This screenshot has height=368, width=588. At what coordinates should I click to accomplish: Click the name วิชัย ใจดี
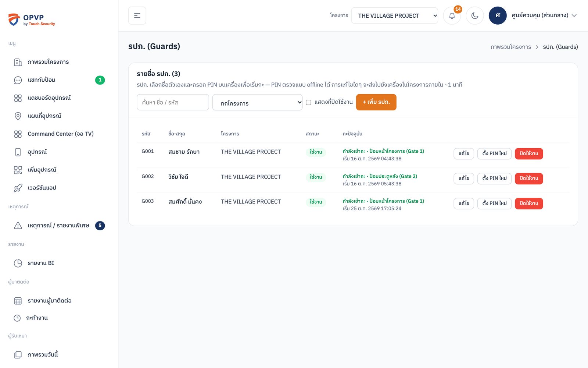[178, 177]
